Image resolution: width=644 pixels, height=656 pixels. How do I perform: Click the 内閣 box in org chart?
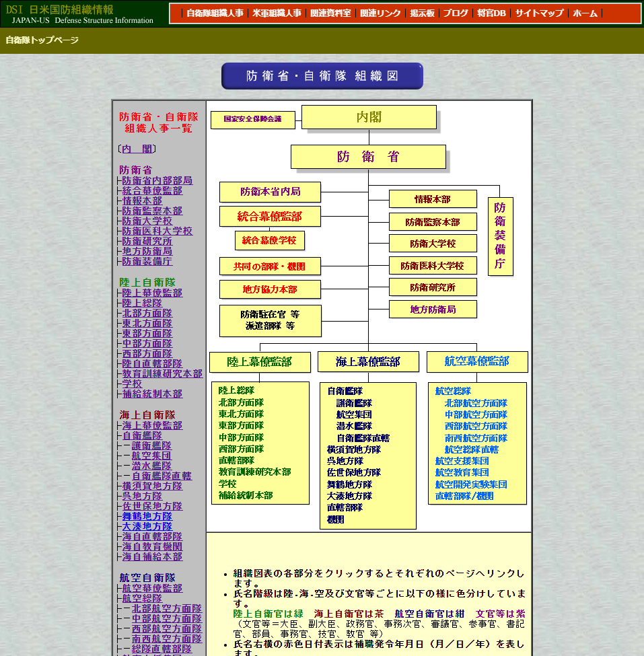(x=369, y=117)
